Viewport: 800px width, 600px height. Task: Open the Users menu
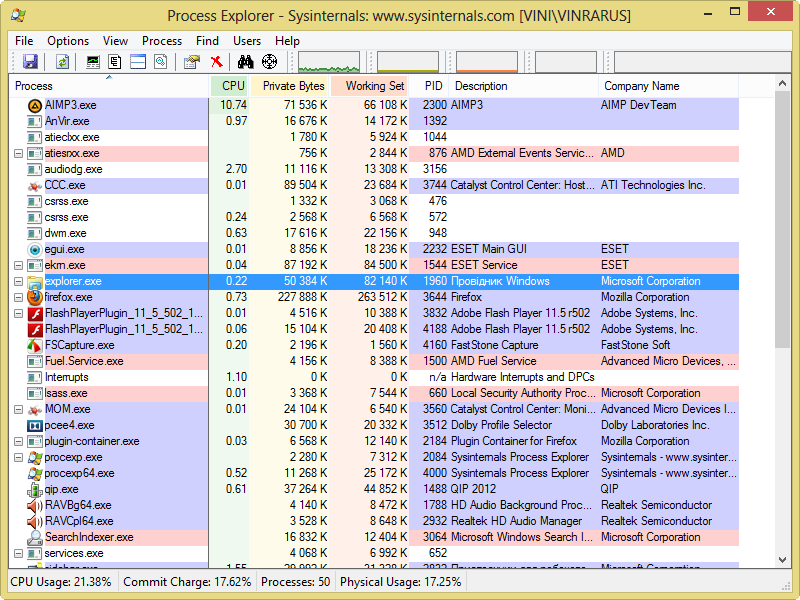point(247,41)
